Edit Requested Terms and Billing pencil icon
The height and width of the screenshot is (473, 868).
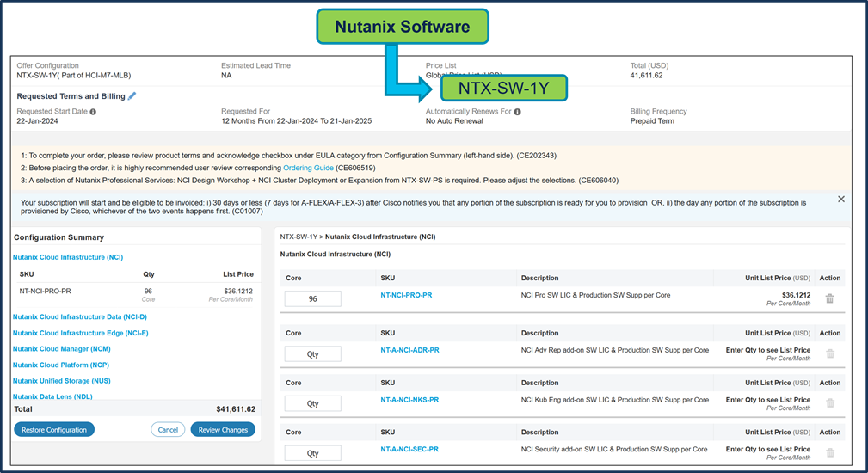pos(132,95)
